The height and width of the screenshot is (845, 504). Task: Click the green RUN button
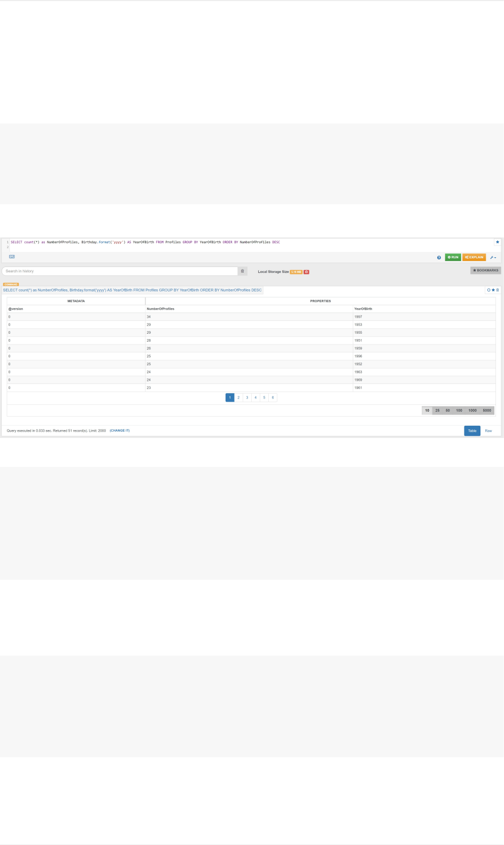tap(453, 257)
